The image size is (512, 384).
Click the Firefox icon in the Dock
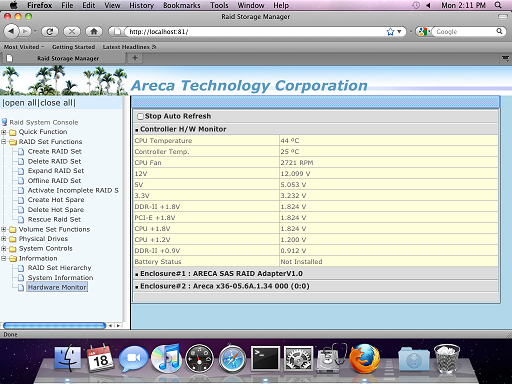tap(364, 358)
